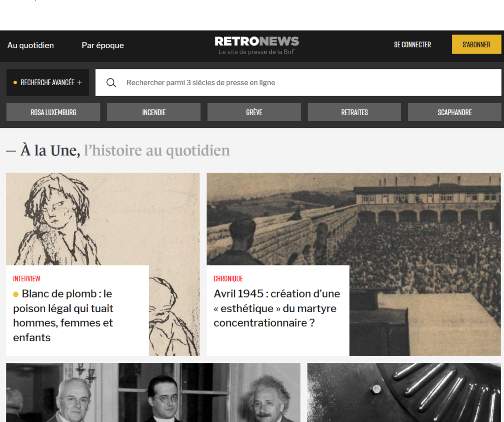Select the Rosa Luxemburg search tag
The width and height of the screenshot is (504, 422).
pyautogui.click(x=53, y=112)
